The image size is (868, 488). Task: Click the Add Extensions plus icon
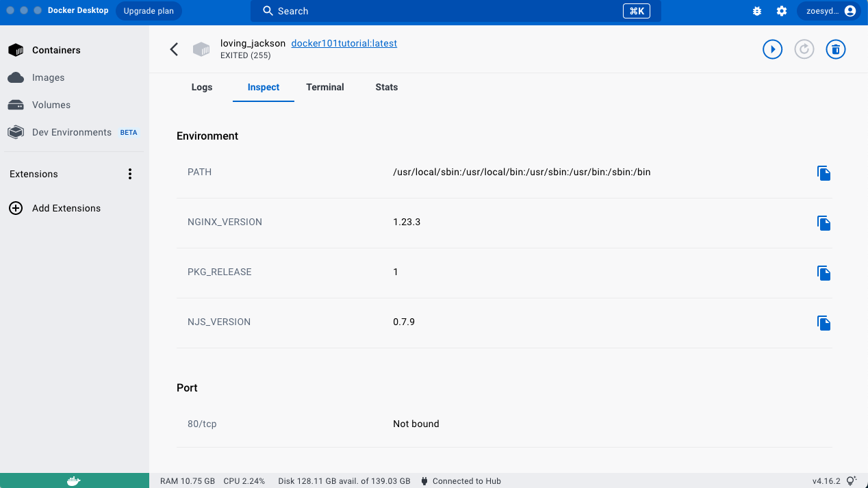coord(16,208)
